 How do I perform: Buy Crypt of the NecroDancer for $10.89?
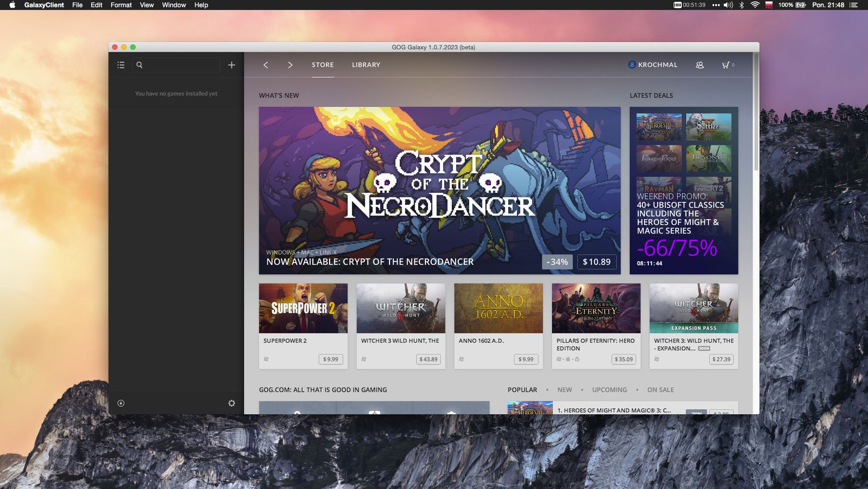(x=596, y=262)
